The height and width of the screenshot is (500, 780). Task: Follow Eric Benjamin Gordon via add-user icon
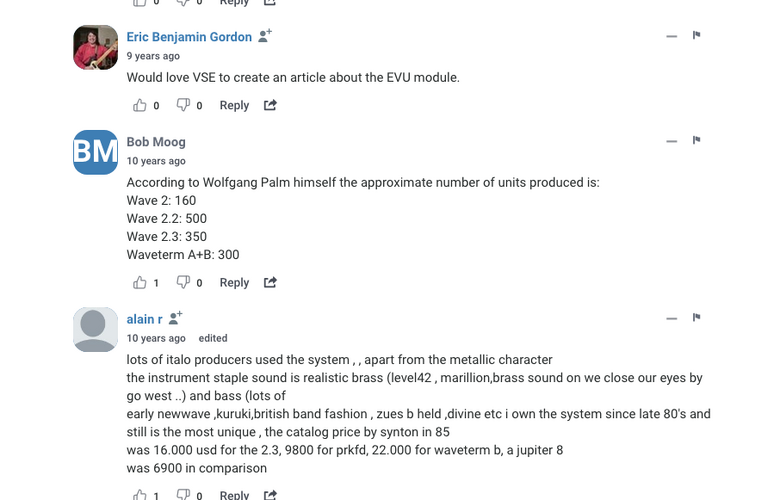265,35
